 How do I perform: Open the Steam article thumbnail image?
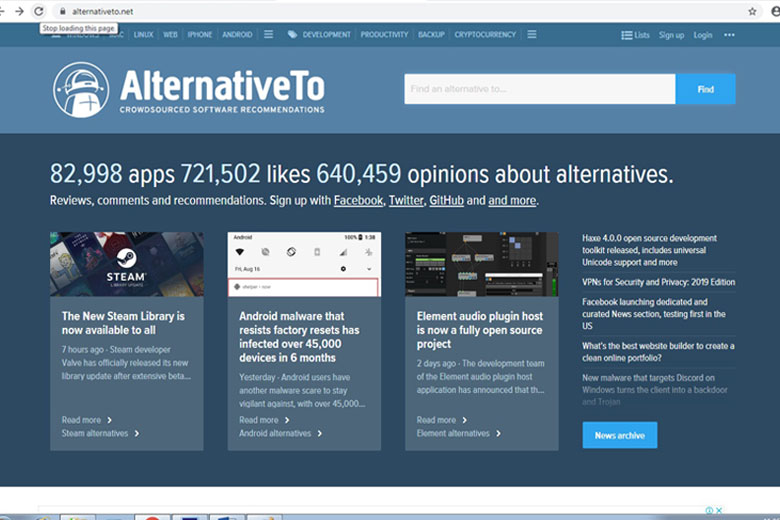[127, 264]
